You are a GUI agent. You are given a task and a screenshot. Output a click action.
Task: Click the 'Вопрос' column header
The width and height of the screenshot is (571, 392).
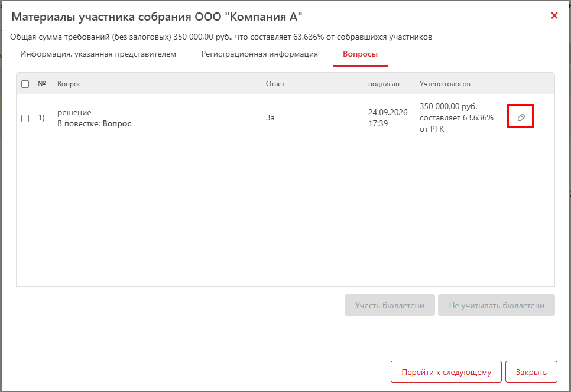point(69,84)
